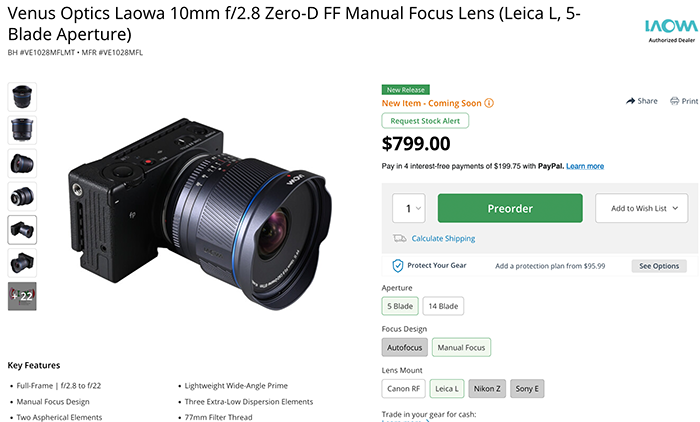The image size is (700, 422).
Task: Click the Protect Your Gear shield icon
Action: tap(398, 265)
